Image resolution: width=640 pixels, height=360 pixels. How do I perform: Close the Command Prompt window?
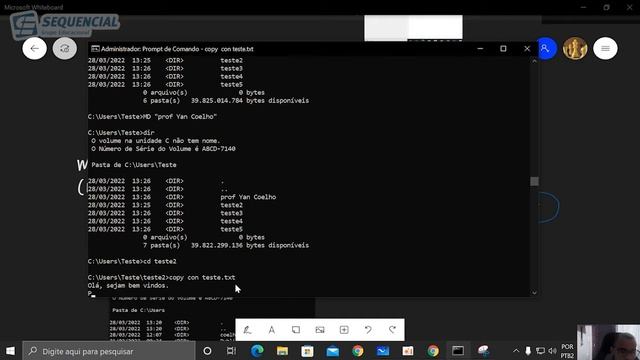[x=527, y=49]
